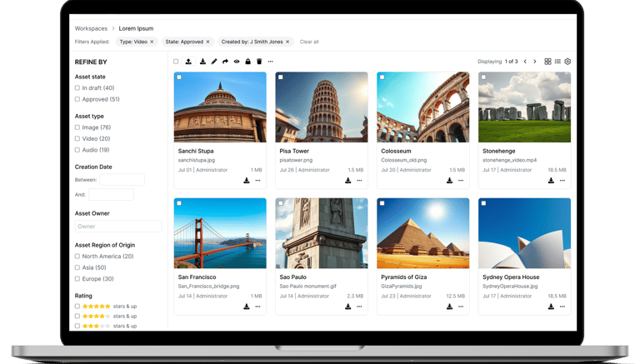Select the Sydney Opera House card checkbox
The width and height of the screenshot is (640, 364).
click(483, 203)
